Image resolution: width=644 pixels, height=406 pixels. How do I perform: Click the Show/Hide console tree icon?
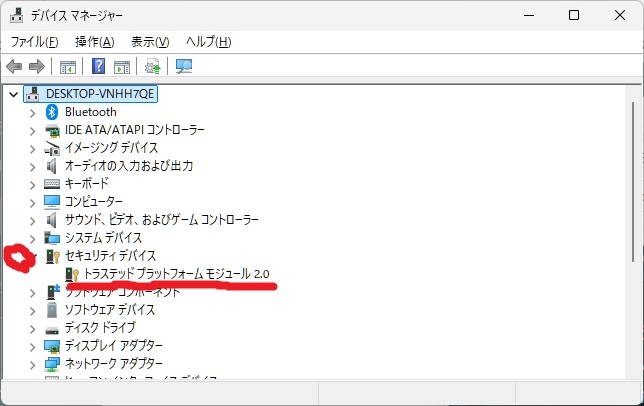tap(68, 67)
